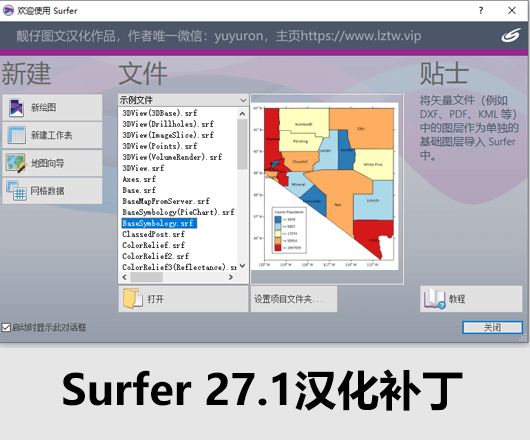Select 3DView(VolumeRender).srf file
This screenshot has height=440, width=530.
(x=172, y=157)
